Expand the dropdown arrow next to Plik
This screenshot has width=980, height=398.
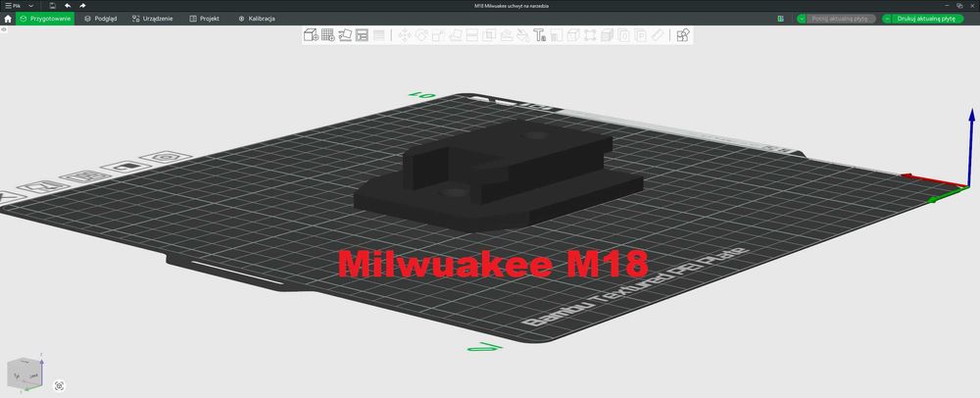point(31,6)
